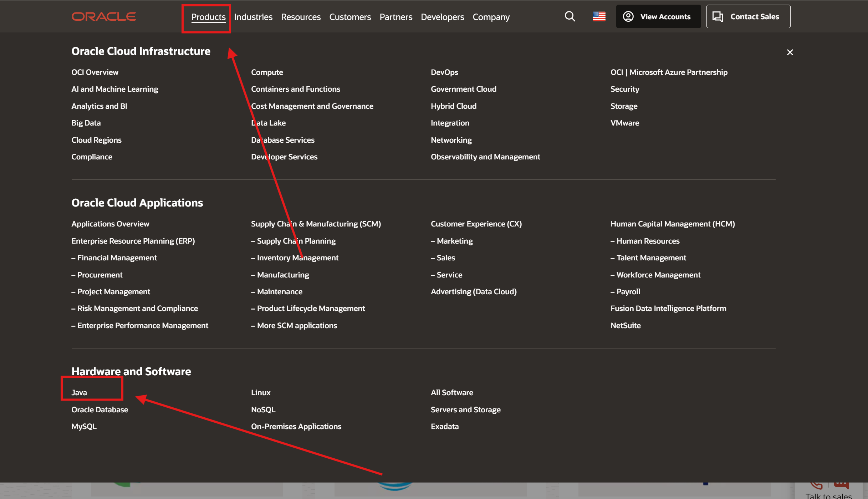Select Financial Management
Viewport: 868px width, 499px height.
pyautogui.click(x=114, y=258)
